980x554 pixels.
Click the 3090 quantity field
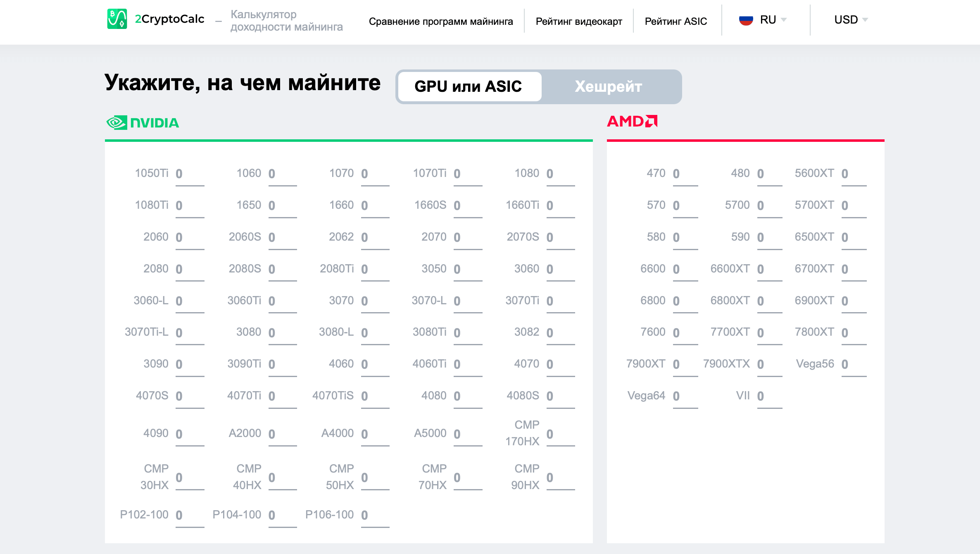(x=190, y=365)
